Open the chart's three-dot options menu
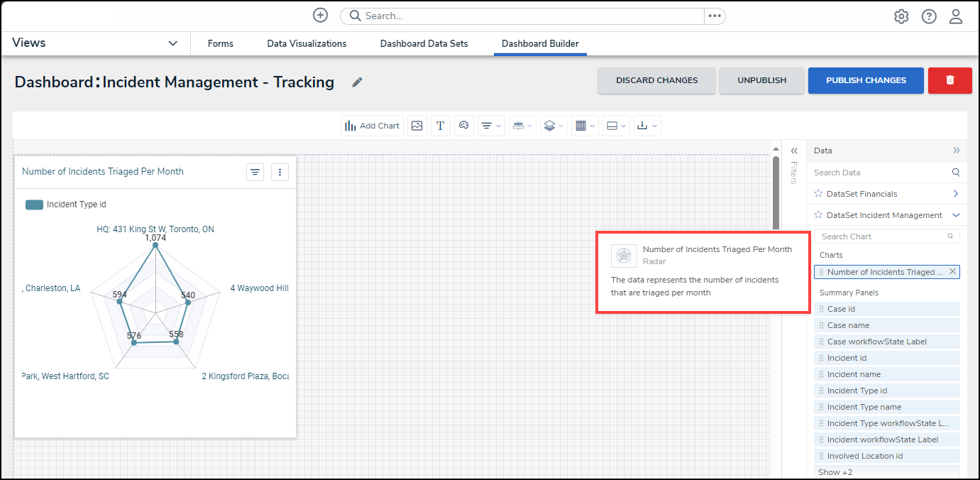Viewport: 980px width, 480px height. coord(280,172)
